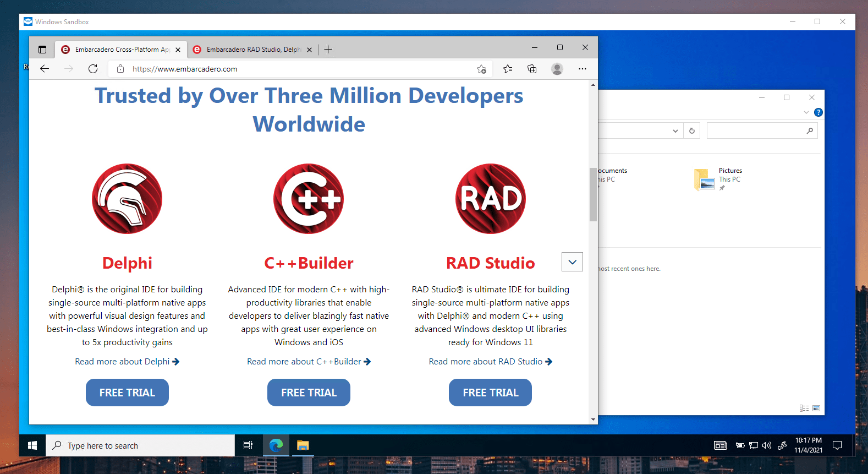Click the page scroll-up arrow

(x=593, y=85)
